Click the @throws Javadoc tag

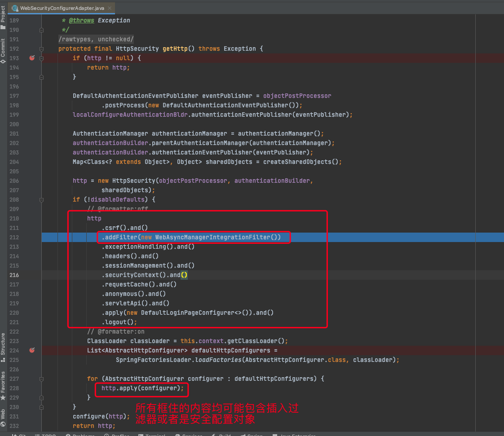[81, 20]
